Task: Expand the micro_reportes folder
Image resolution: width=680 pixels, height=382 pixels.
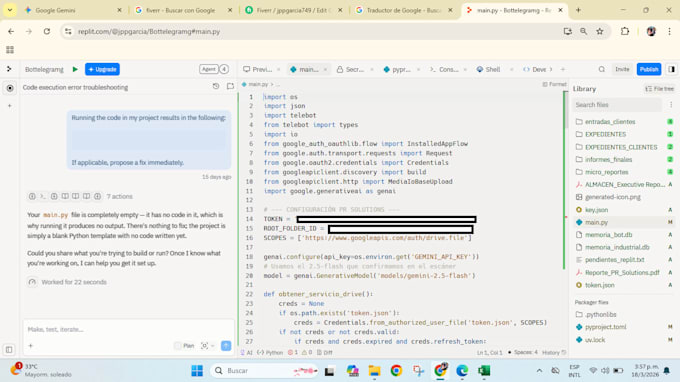Action: click(x=606, y=172)
